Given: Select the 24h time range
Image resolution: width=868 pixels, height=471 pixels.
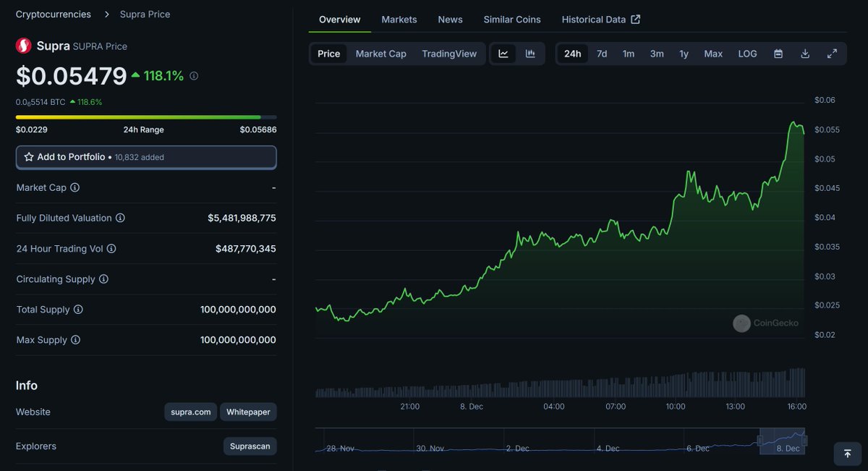Looking at the screenshot, I should click(x=572, y=54).
